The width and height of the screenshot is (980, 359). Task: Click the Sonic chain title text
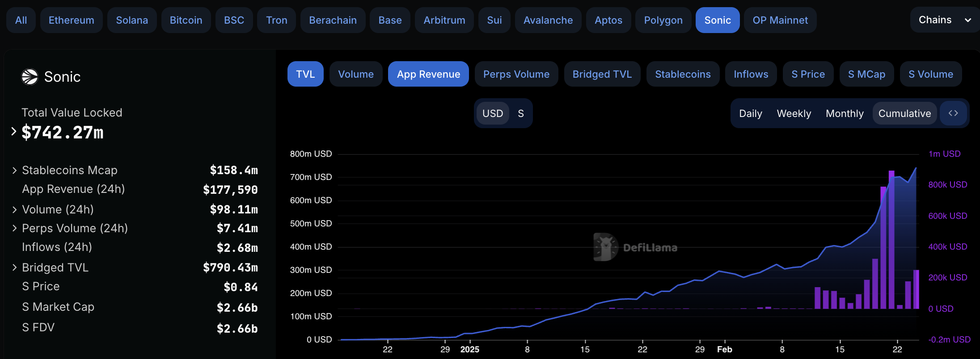point(62,77)
